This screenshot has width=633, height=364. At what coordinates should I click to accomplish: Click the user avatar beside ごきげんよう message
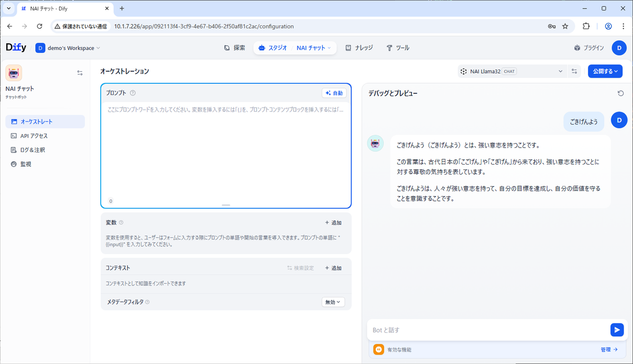coord(619,120)
